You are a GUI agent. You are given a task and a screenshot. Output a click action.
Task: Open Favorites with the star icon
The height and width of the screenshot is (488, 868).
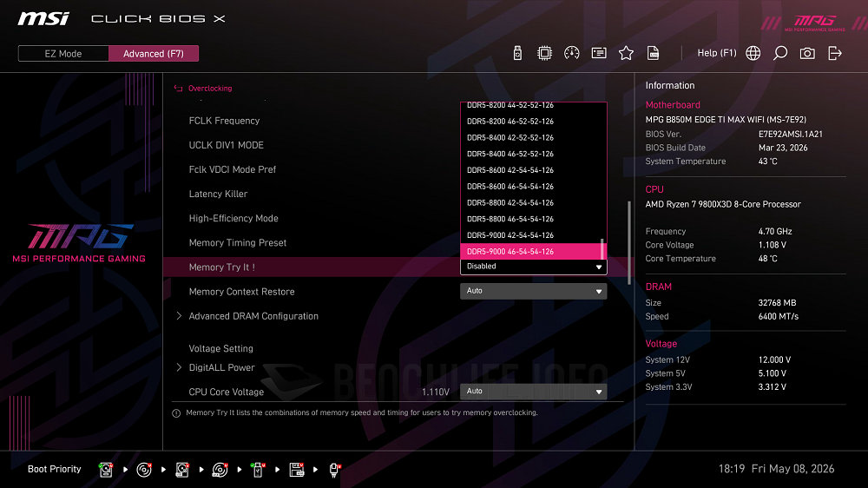point(626,53)
